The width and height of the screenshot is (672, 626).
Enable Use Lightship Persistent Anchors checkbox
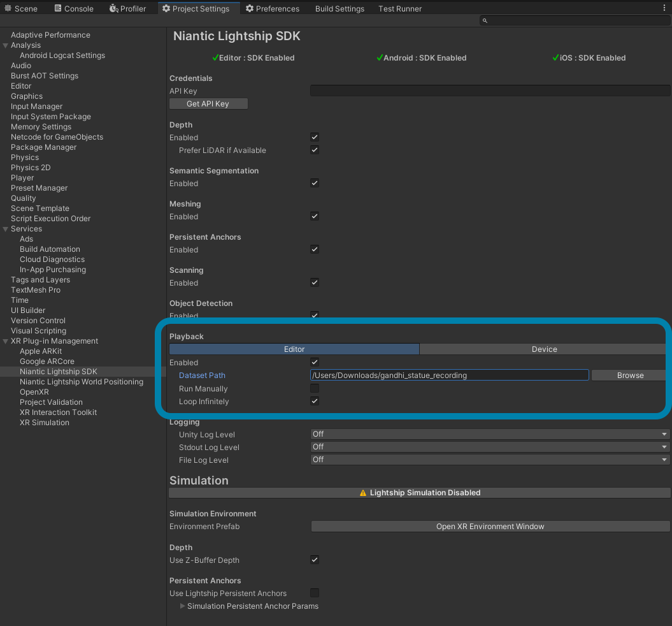tap(315, 593)
